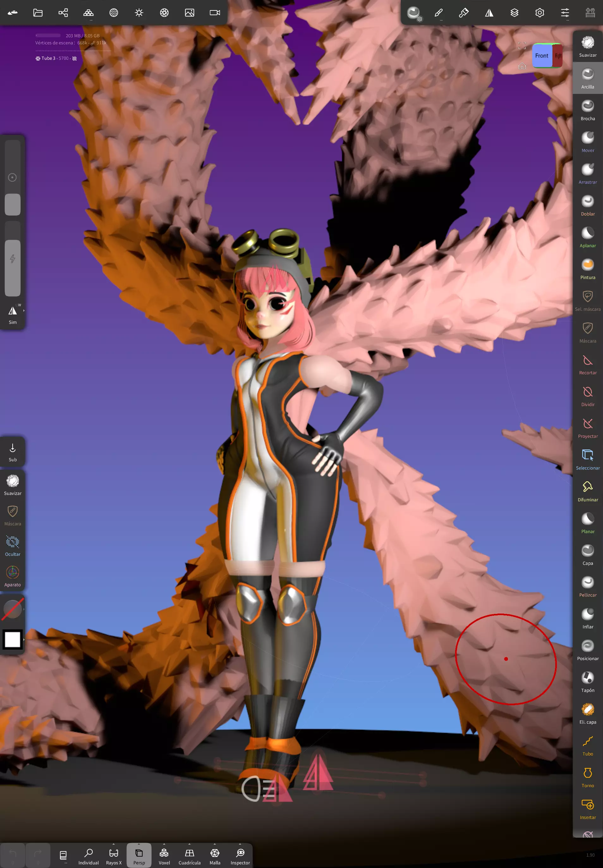Click the redo arrow button
Viewport: 603px width, 868px height.
(x=38, y=855)
